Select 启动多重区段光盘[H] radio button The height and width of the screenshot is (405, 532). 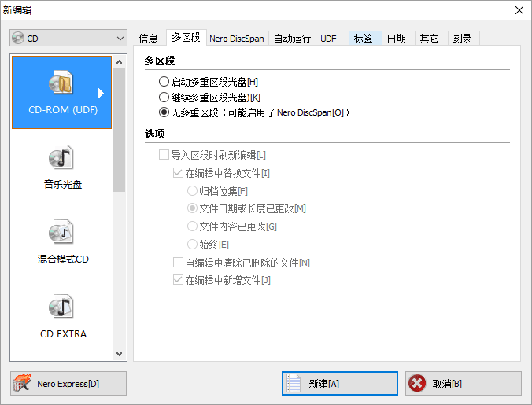(164, 82)
